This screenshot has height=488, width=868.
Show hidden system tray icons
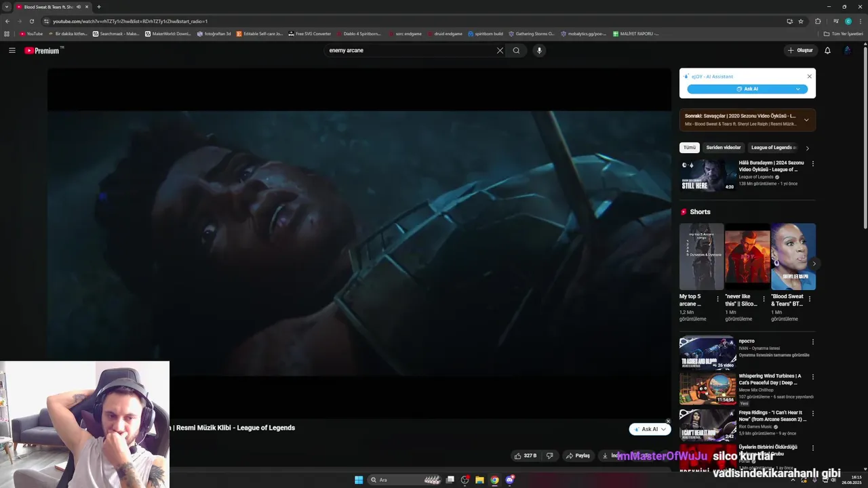pos(792,480)
